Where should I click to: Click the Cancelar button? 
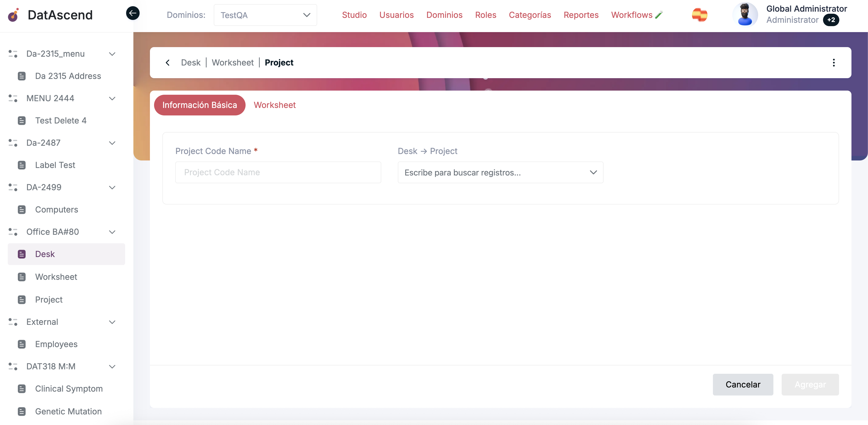[x=743, y=384]
